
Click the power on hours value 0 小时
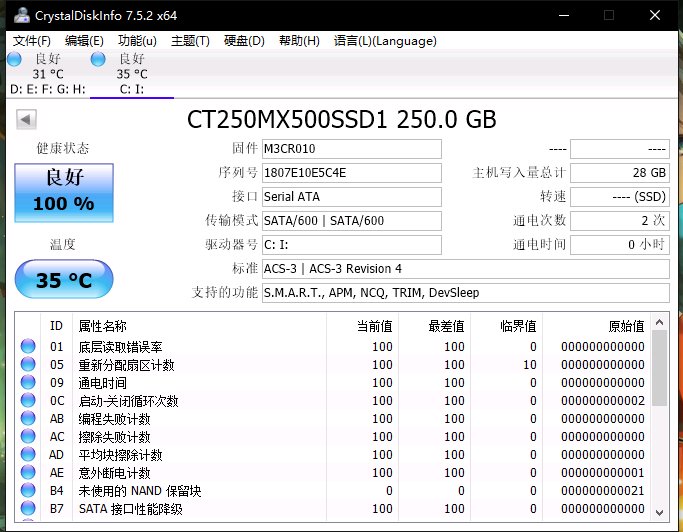pyautogui.click(x=620, y=245)
